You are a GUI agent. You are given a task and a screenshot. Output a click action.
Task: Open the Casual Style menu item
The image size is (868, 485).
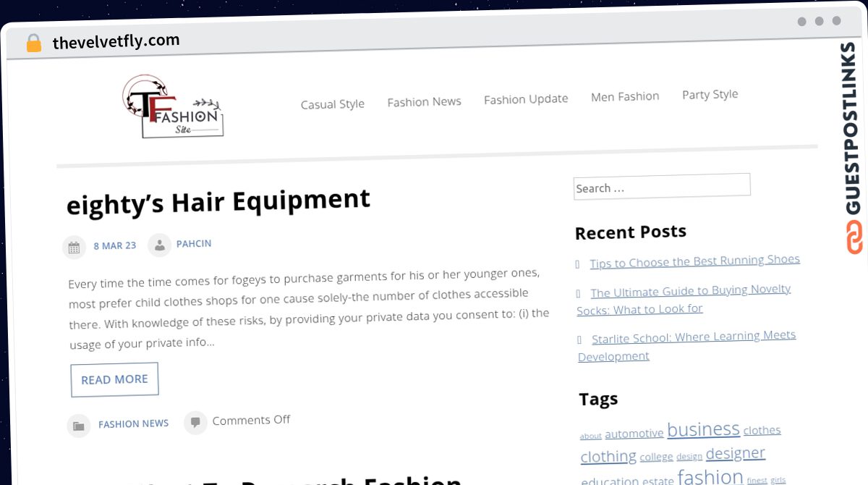point(333,104)
